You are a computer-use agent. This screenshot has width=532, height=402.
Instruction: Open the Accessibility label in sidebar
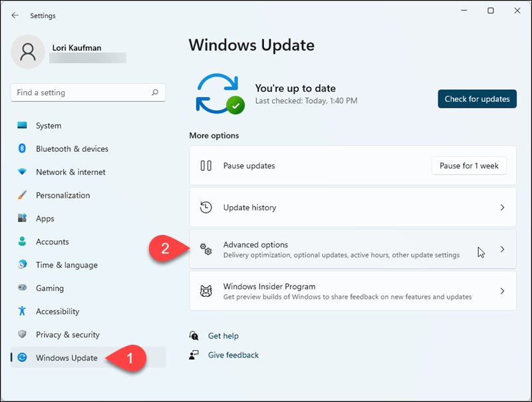[58, 311]
